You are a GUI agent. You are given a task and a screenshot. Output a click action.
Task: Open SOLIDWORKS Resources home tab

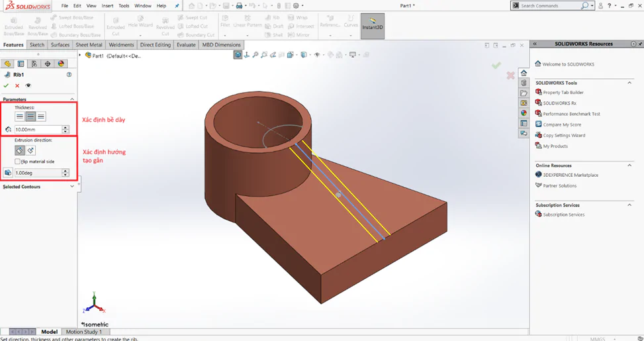[x=524, y=73]
